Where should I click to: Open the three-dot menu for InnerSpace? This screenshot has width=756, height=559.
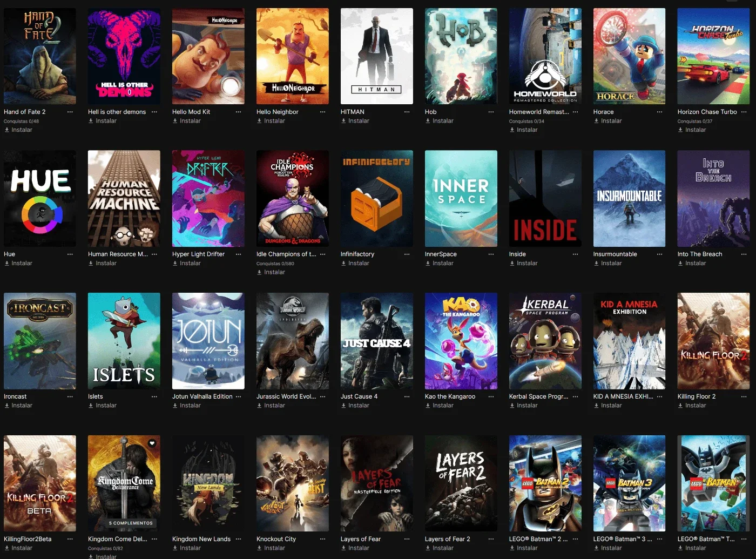pos(491,254)
